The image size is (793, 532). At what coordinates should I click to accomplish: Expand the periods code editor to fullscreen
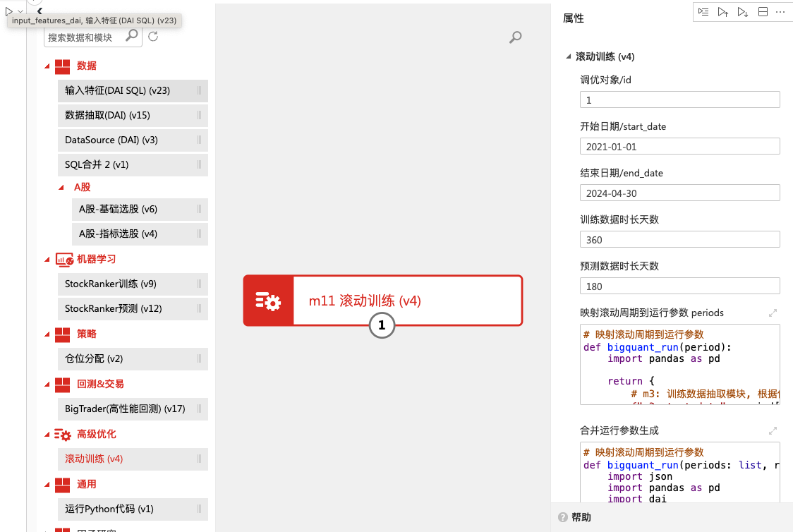pos(773,313)
